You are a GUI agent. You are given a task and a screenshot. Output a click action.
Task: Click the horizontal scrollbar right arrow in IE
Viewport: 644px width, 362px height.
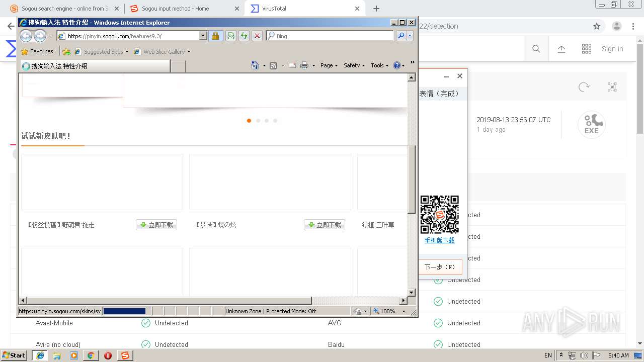pyautogui.click(x=403, y=300)
